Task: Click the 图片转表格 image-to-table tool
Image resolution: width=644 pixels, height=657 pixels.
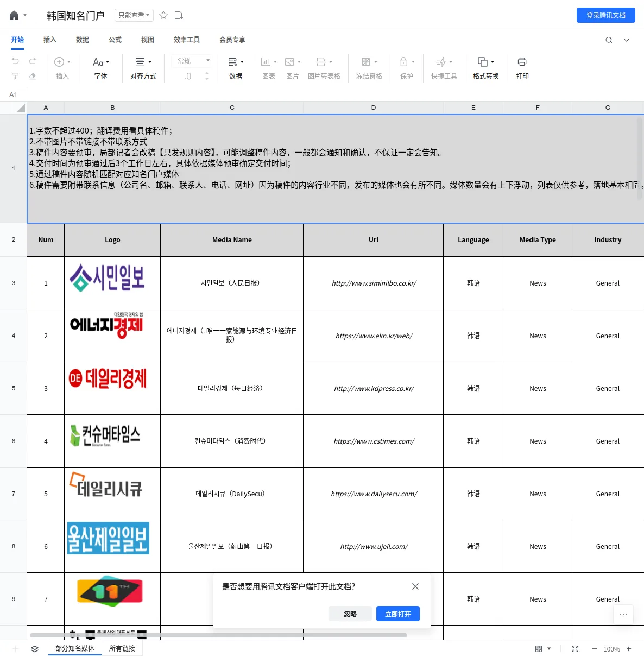Action: [324, 68]
